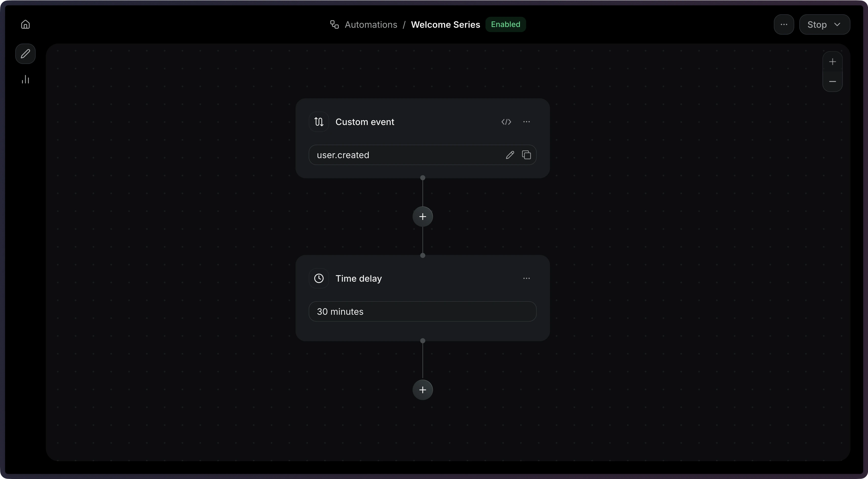868x479 pixels.
Task: Click the Automations breadcrumb icon
Action: click(x=334, y=25)
